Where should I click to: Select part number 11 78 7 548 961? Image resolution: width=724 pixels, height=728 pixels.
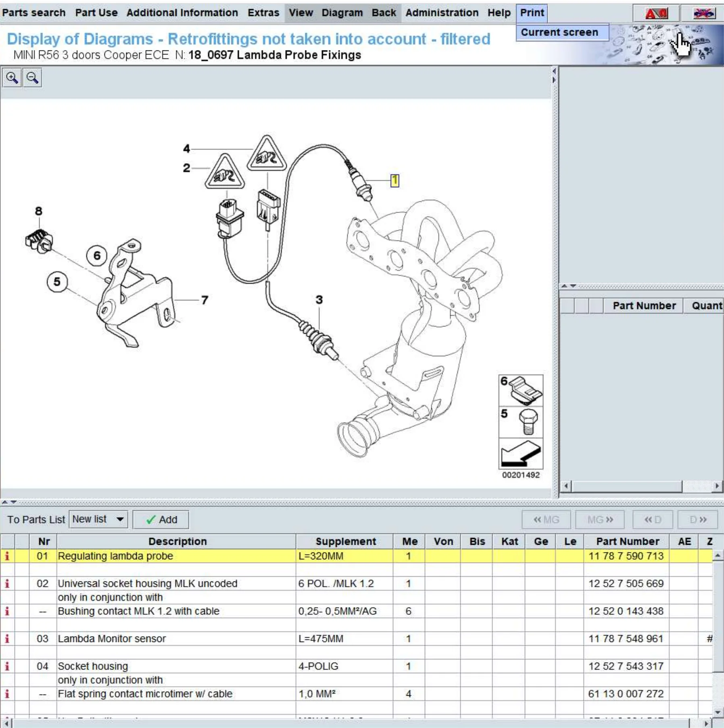tap(626, 639)
